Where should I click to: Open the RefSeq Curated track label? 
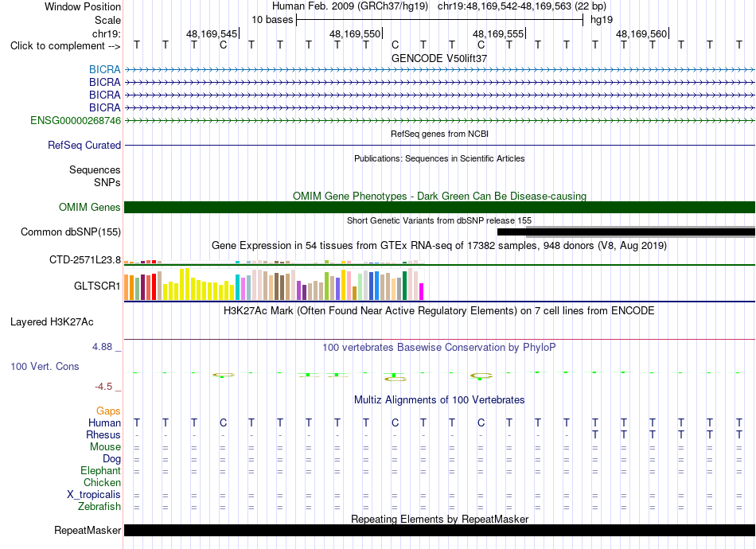84,145
